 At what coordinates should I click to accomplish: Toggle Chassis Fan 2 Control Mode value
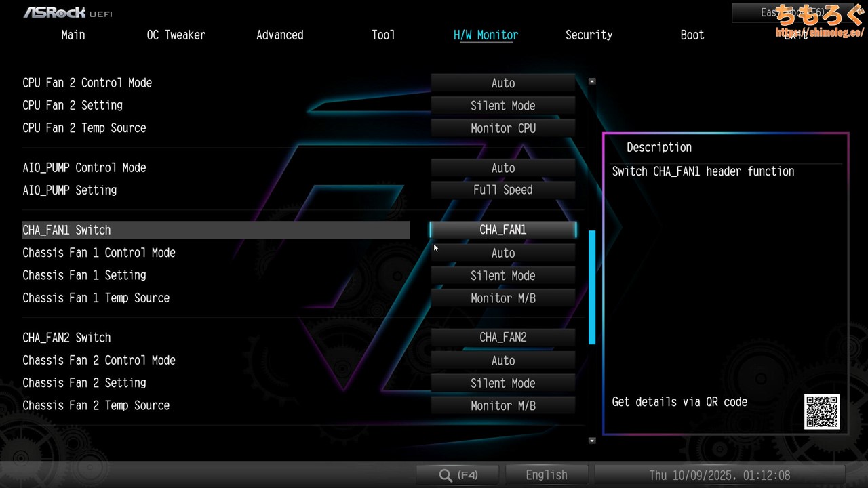502,361
